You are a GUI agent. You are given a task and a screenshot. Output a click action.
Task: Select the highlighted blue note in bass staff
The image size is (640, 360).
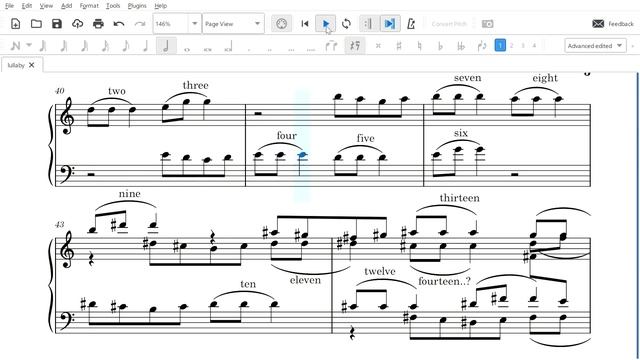click(302, 155)
